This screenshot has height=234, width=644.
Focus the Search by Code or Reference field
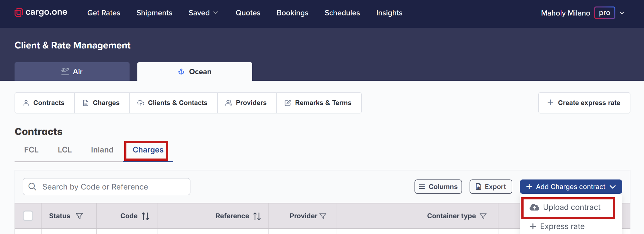click(107, 187)
